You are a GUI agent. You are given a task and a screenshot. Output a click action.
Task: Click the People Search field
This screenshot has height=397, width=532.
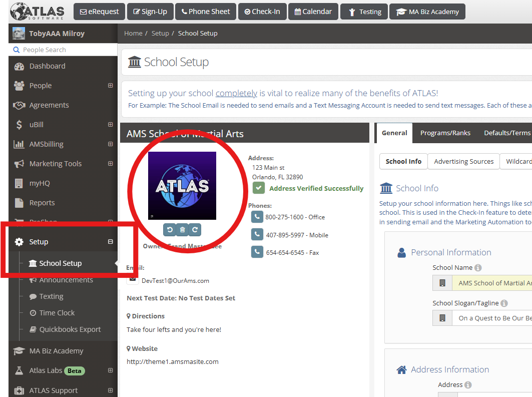click(64, 50)
